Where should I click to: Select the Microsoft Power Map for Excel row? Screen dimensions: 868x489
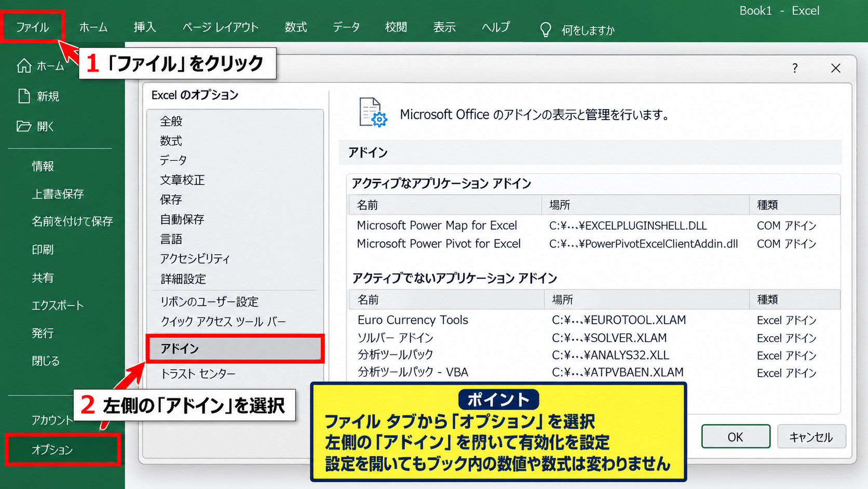coord(594,226)
